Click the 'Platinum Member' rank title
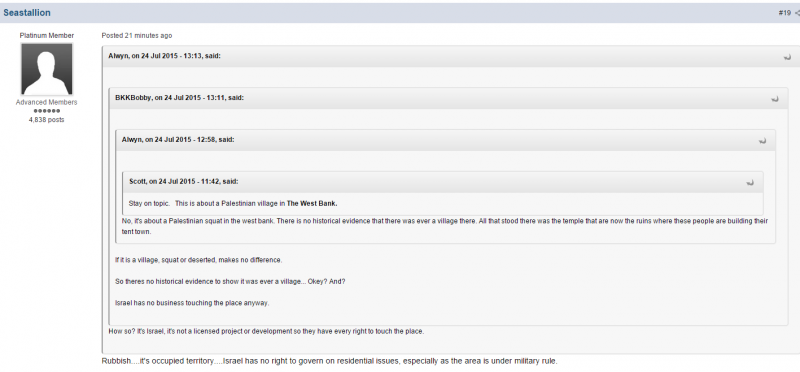Image resolution: width=800 pixels, height=372 pixels. pyautogui.click(x=46, y=36)
